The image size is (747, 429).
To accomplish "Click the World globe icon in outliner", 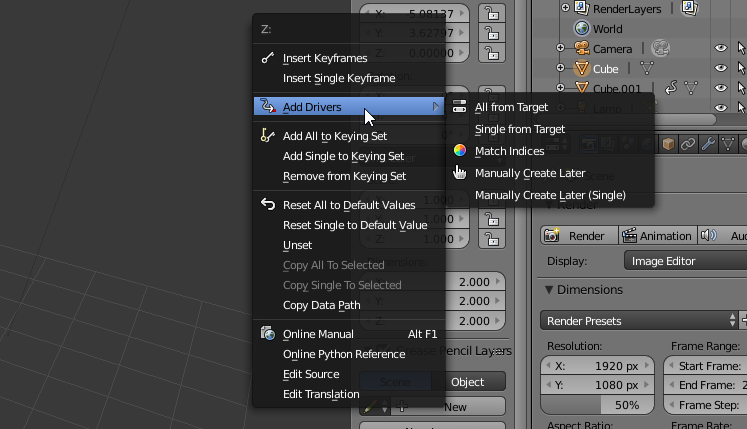I will (582, 28).
